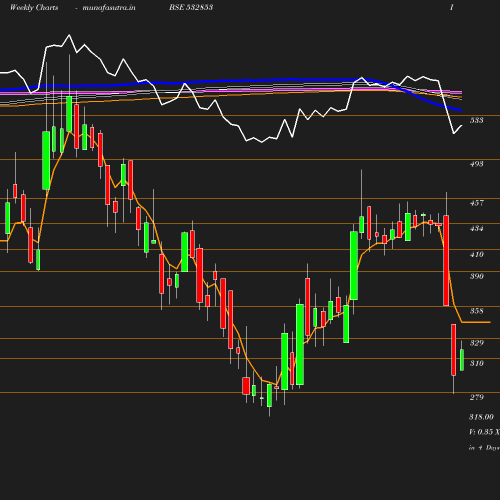Click the 358 price axis label
This screenshot has height=500, width=500.
pos(476,311)
